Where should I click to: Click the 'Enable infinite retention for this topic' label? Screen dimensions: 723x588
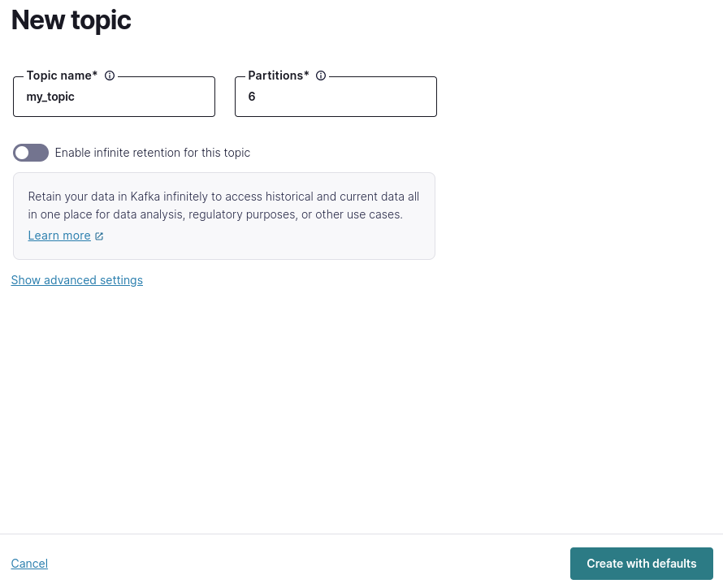153,153
